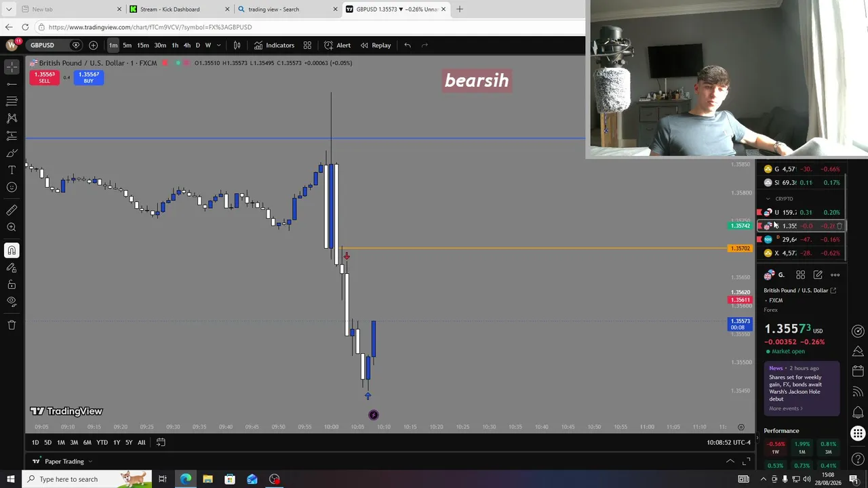Open the symbol notes edit icon
Screen dimensions: 868x488
click(818, 275)
